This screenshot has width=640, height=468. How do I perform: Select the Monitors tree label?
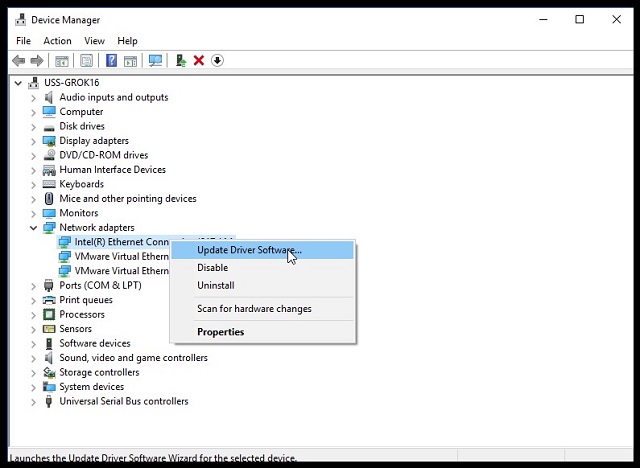[79, 213]
